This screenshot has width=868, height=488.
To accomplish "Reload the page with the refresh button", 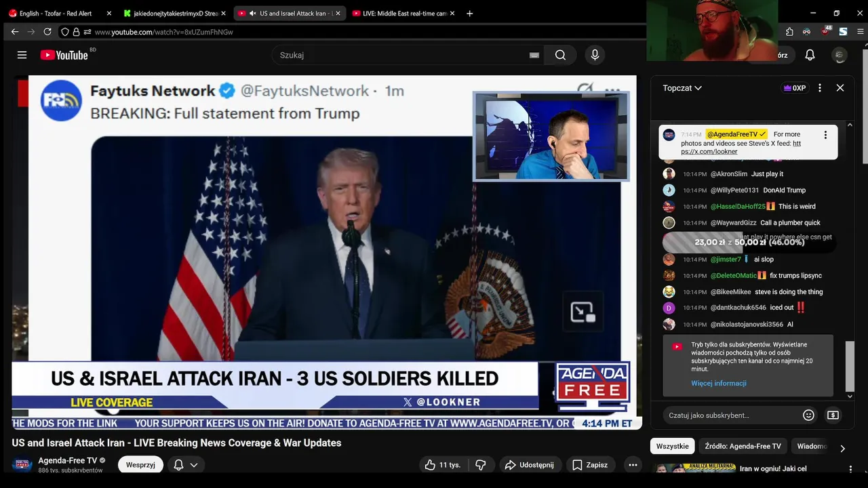I will 47,32.
